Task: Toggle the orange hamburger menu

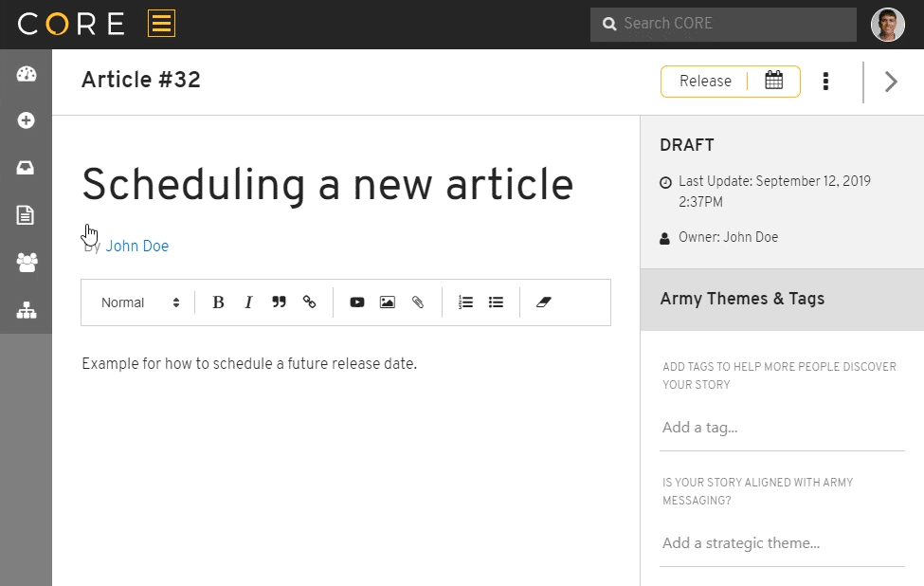Action: [x=161, y=24]
